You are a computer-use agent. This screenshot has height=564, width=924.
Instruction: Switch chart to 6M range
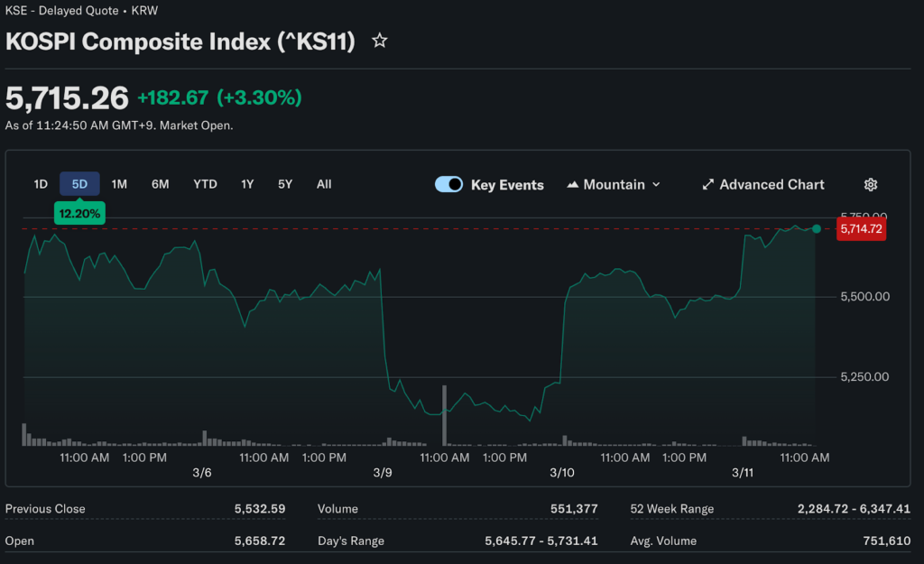click(x=160, y=184)
